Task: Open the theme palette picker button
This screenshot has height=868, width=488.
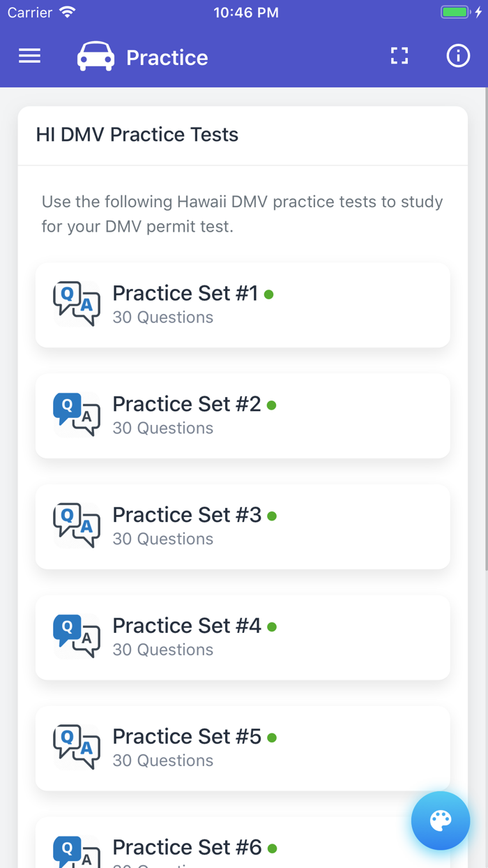Action: (441, 821)
